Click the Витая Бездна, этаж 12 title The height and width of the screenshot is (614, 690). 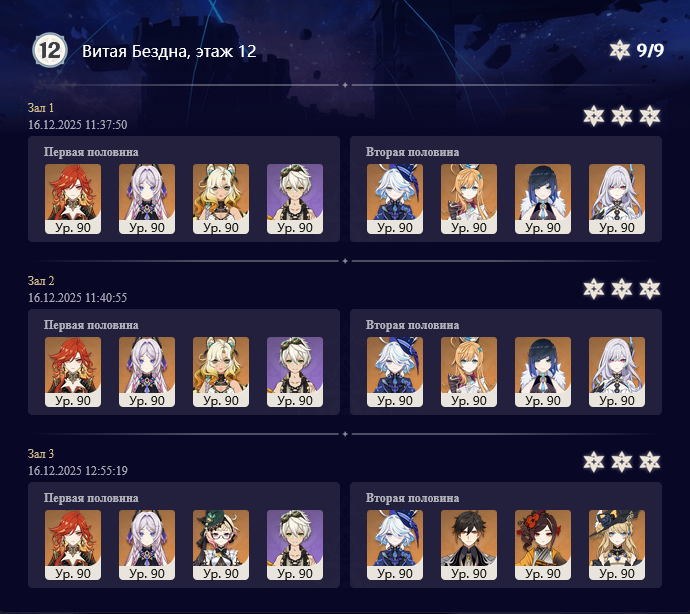(169, 51)
